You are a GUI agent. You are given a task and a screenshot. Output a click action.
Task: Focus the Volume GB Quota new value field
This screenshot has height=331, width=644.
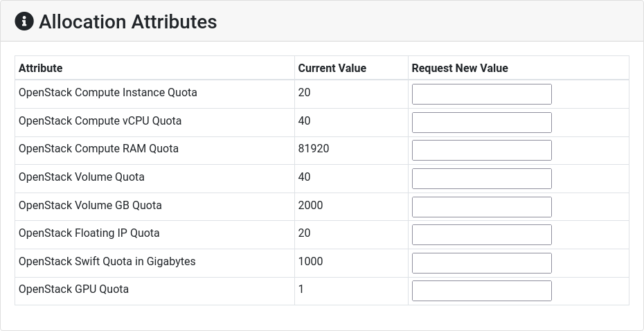pos(482,207)
